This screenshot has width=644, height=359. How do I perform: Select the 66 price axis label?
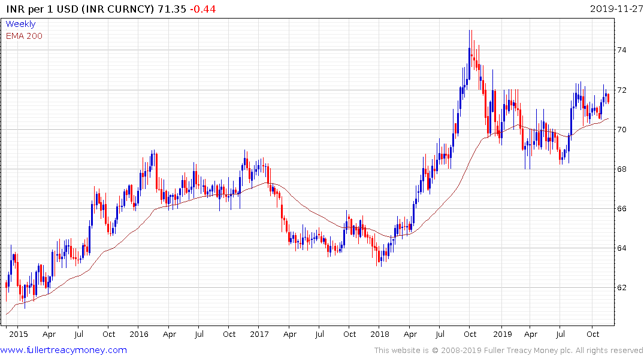622,208
